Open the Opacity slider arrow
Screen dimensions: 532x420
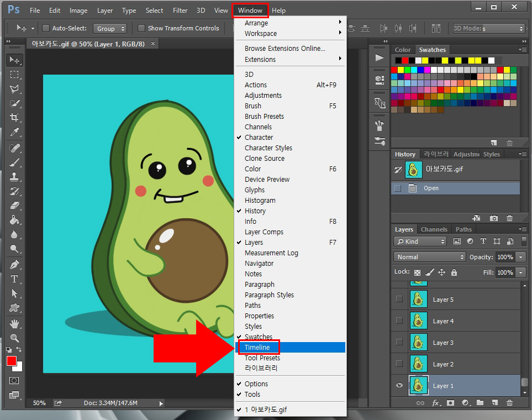(x=521, y=257)
